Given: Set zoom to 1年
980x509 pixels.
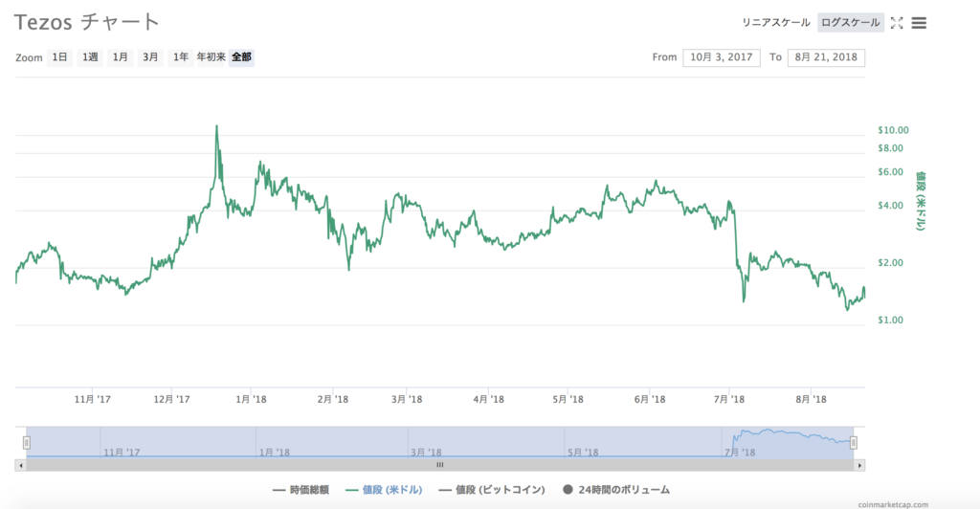Looking at the screenshot, I should [181, 57].
